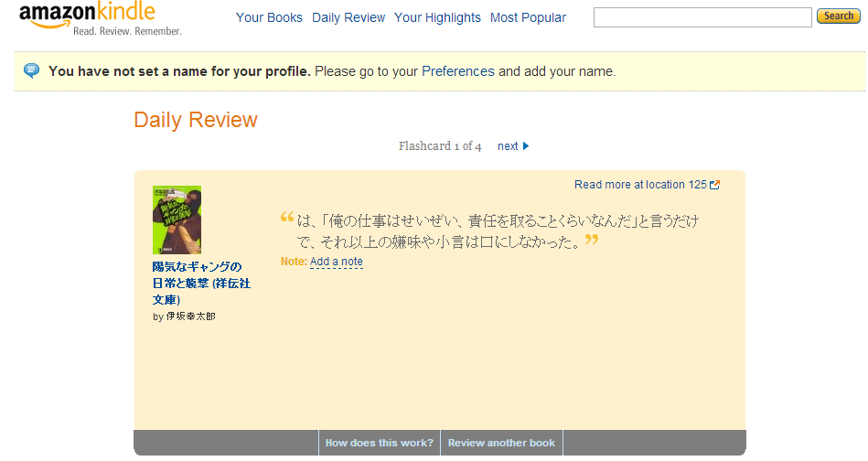Image resolution: width=868 pixels, height=461 pixels.
Task: Open Your Books page
Action: [x=269, y=17]
